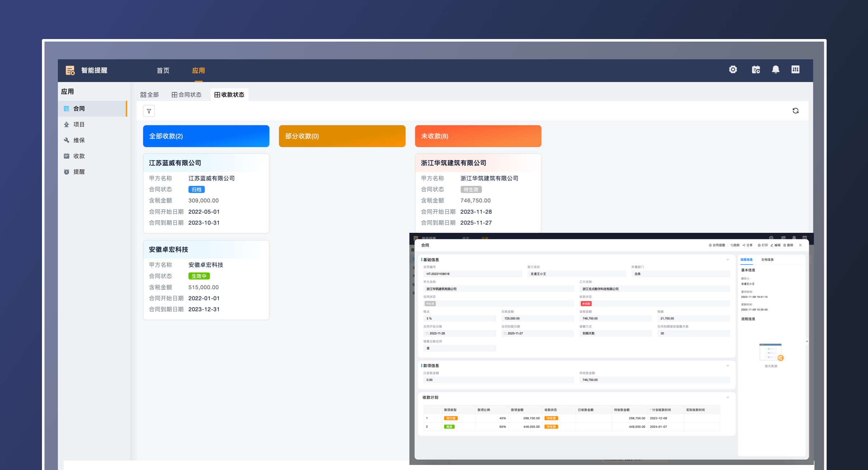The height and width of the screenshot is (470, 868).
Task: Open notifications bell icon
Action: (775, 69)
